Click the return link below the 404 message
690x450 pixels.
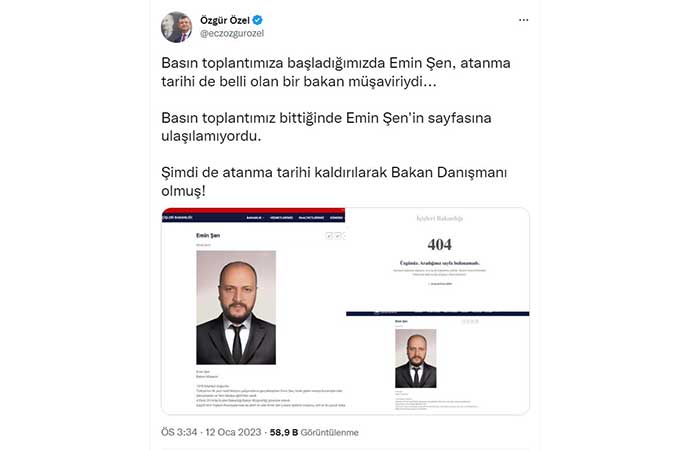[x=440, y=284]
